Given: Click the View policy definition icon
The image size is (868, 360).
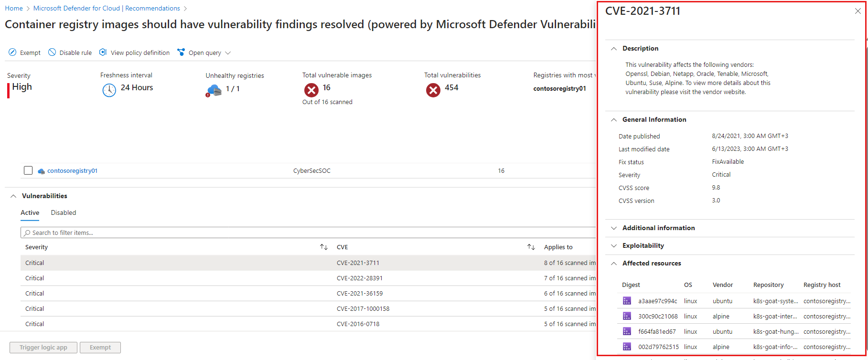Looking at the screenshot, I should (x=103, y=53).
